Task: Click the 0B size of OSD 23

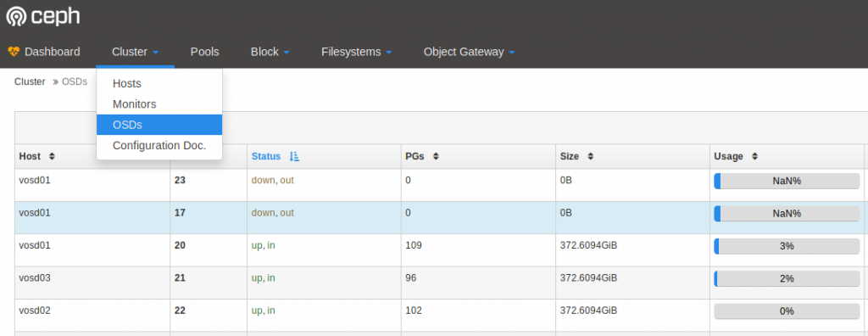Action: click(x=565, y=180)
